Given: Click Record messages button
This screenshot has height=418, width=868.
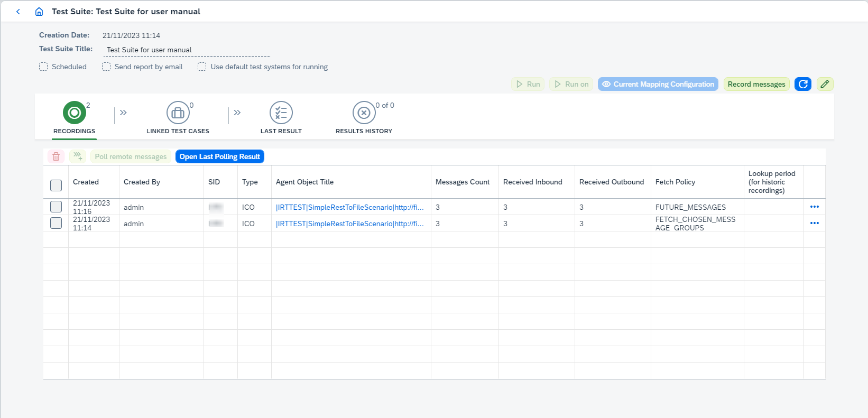Looking at the screenshot, I should pos(756,84).
